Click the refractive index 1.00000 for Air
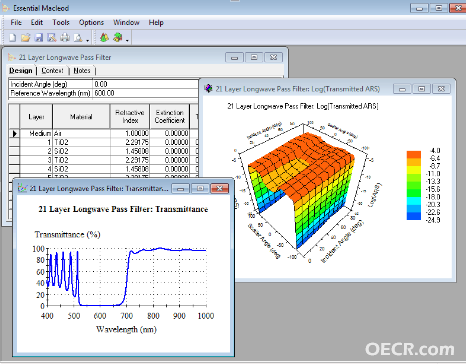466x364 pixels. click(x=130, y=133)
